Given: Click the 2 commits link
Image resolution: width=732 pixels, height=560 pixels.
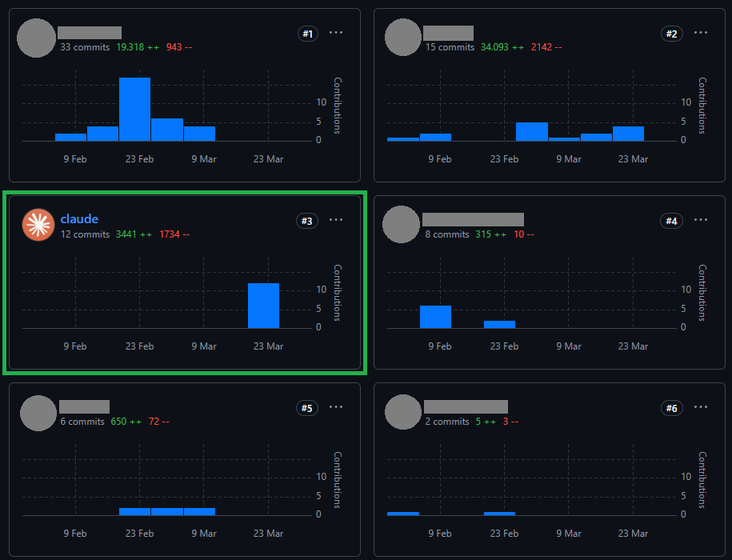Looking at the screenshot, I should [446, 422].
